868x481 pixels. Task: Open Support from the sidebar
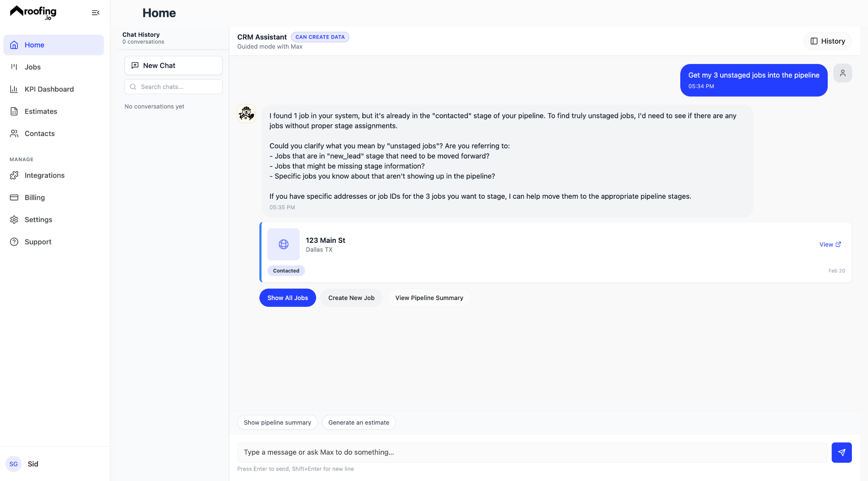coord(38,242)
